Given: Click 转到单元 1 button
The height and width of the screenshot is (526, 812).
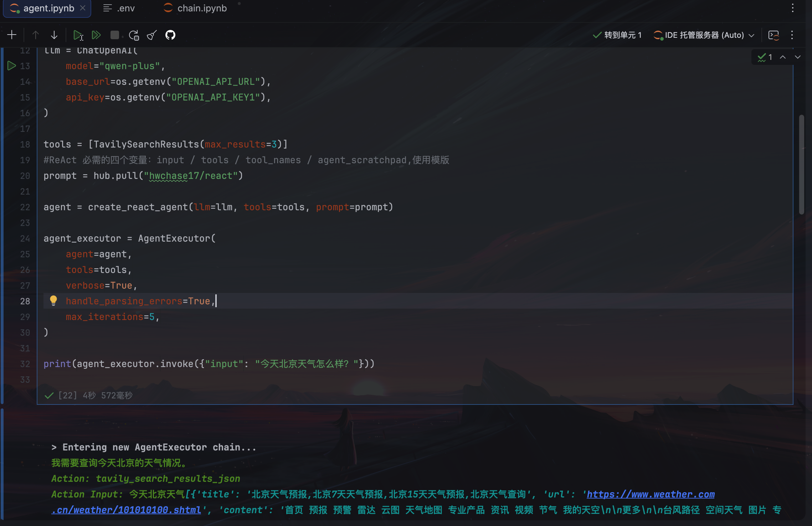Looking at the screenshot, I should pos(617,35).
